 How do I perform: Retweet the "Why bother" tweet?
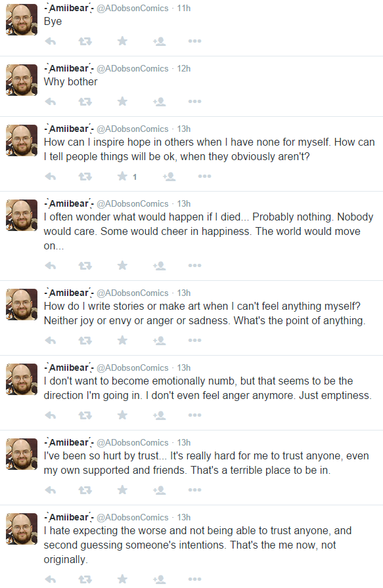pos(85,102)
